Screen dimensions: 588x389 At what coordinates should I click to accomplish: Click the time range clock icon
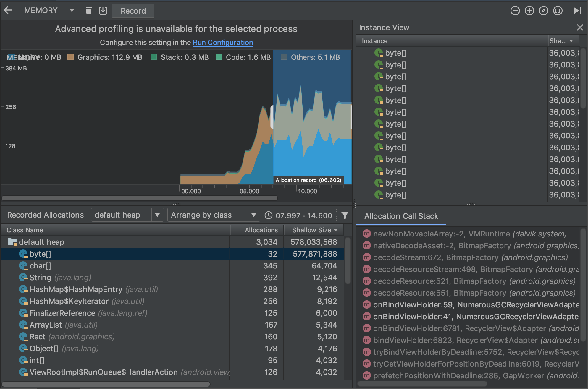click(269, 215)
